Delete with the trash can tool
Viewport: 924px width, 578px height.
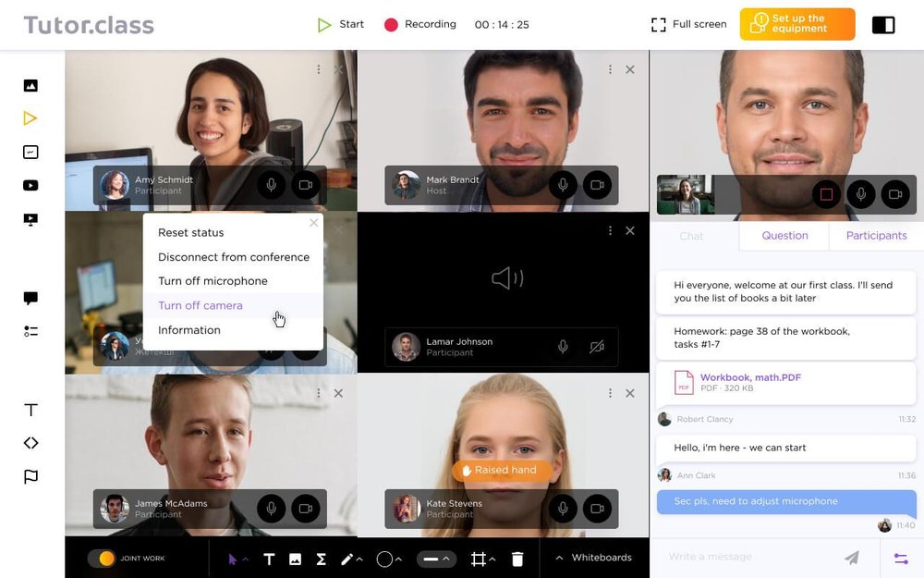click(517, 559)
